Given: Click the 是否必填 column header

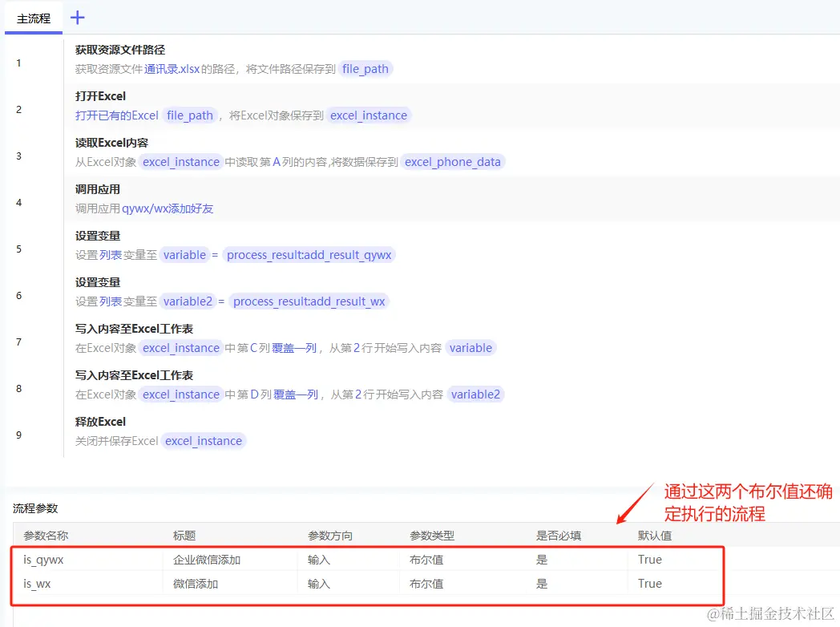Looking at the screenshot, I should tap(558, 536).
